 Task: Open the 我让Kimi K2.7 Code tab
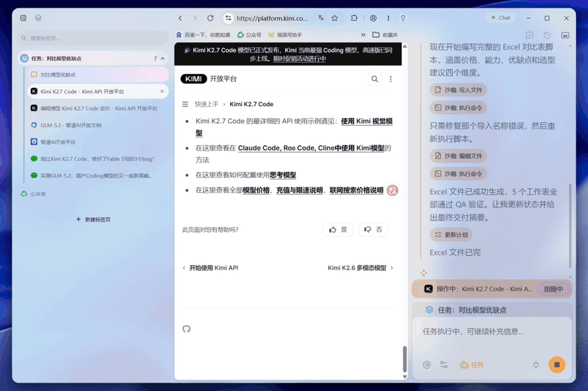pyautogui.click(x=98, y=159)
